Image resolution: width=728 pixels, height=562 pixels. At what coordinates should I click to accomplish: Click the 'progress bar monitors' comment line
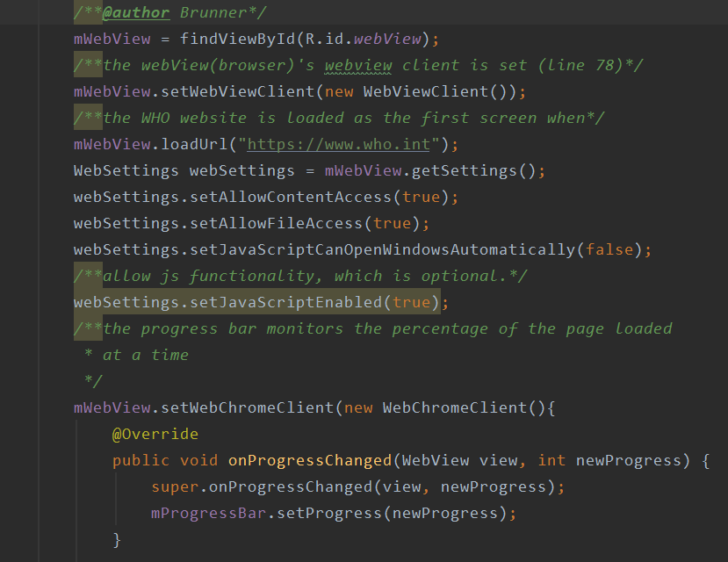point(372,329)
